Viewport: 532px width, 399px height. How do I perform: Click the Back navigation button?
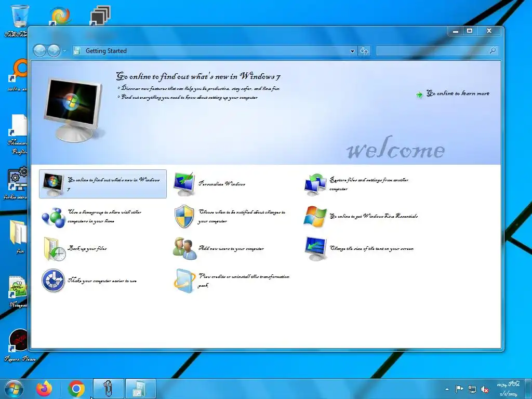(x=39, y=51)
